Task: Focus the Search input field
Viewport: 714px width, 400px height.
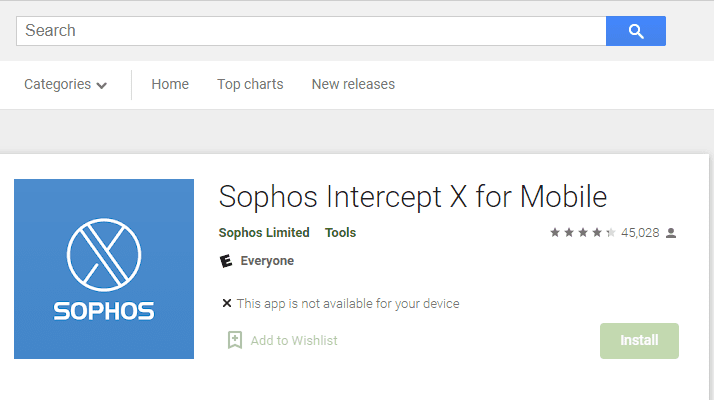Action: tap(311, 31)
